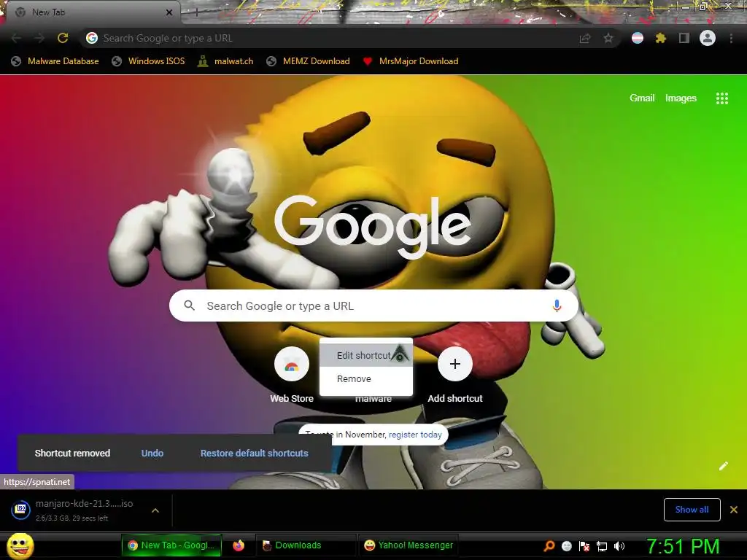Open the striped flag extension icon

click(638, 38)
